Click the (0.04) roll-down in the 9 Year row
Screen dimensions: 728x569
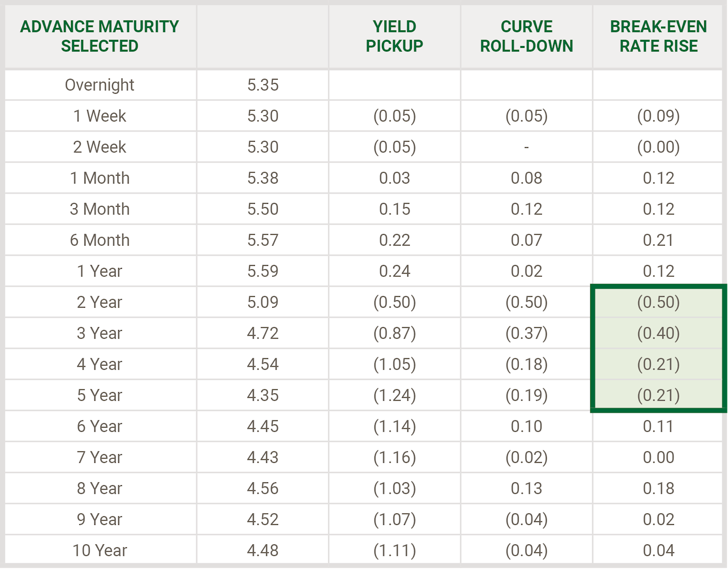click(x=526, y=520)
